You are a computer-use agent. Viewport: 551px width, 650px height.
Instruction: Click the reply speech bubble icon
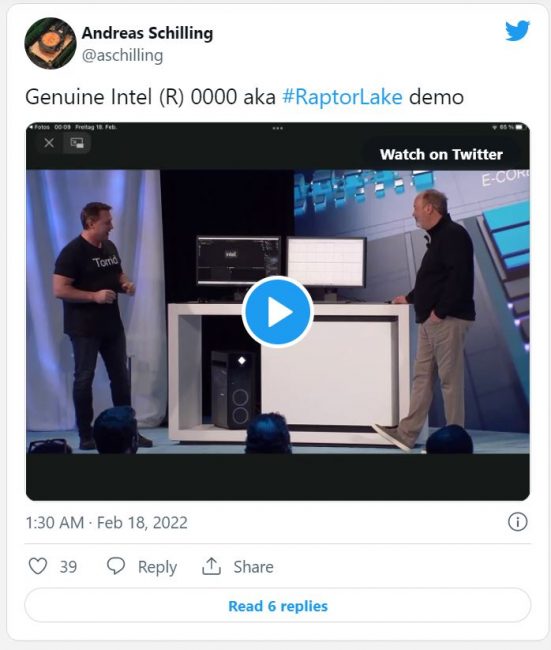tap(116, 566)
